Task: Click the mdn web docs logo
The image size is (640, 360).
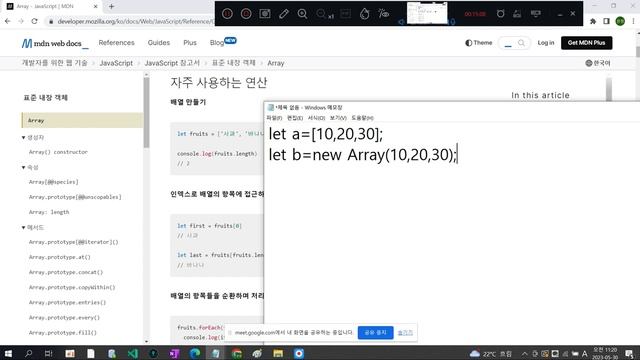Action: [x=55, y=43]
